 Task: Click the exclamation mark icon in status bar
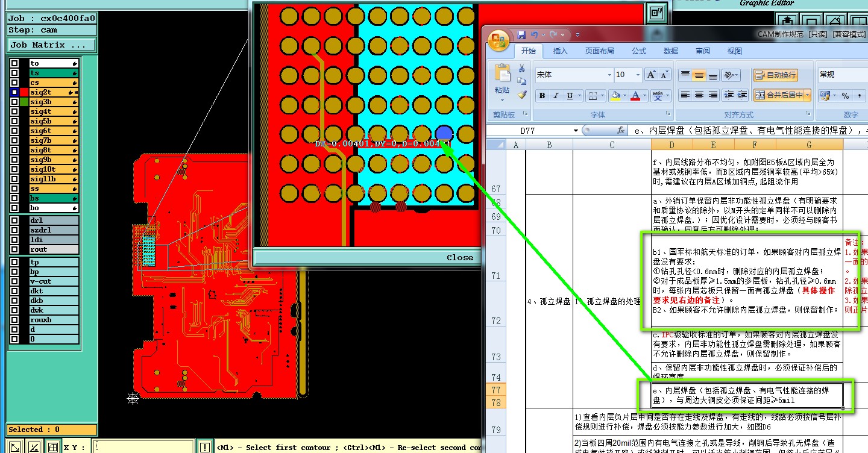tap(205, 447)
